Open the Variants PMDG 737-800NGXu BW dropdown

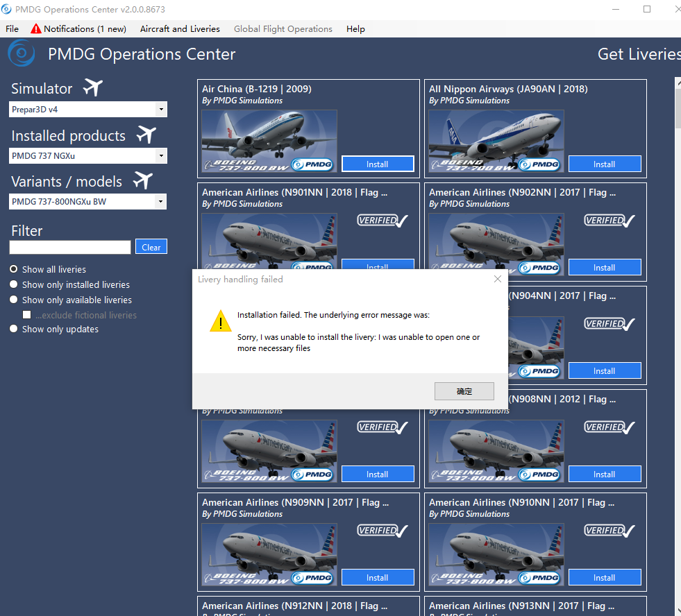(x=87, y=201)
